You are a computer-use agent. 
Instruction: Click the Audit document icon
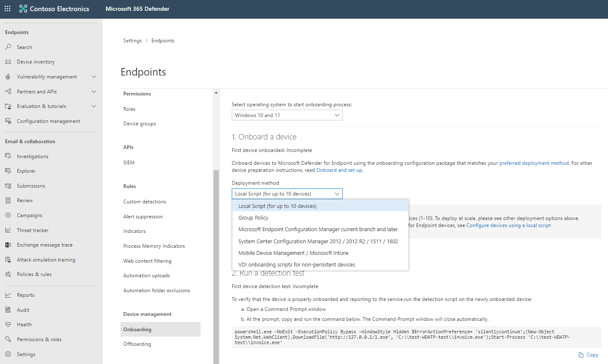8,310
